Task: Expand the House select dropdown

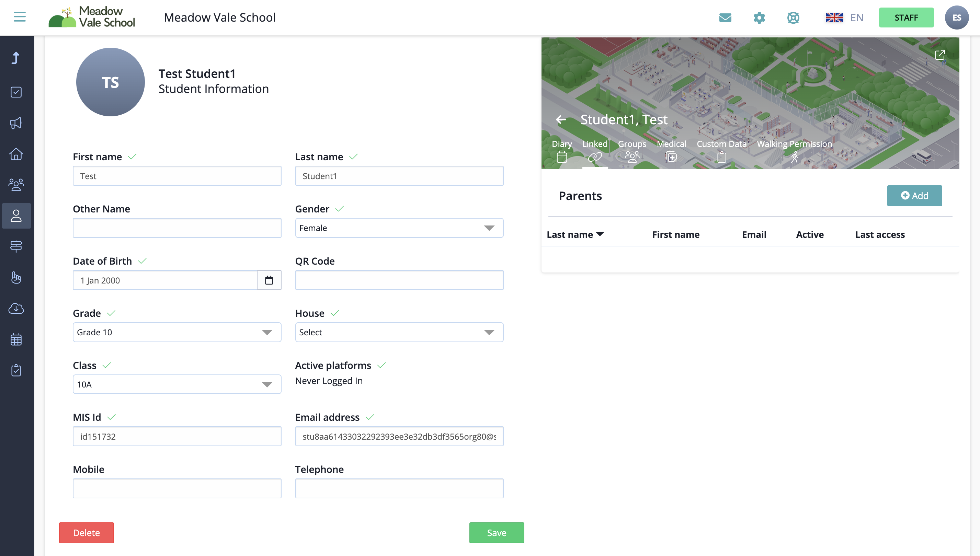Action: click(x=399, y=332)
